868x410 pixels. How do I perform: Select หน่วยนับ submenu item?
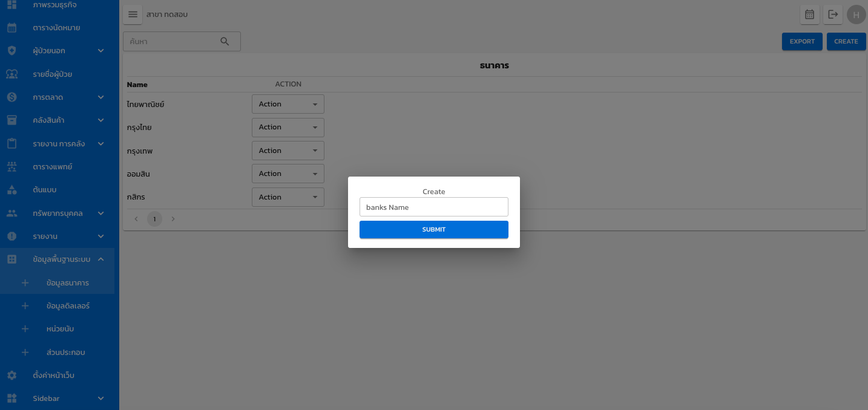pyautogui.click(x=60, y=329)
